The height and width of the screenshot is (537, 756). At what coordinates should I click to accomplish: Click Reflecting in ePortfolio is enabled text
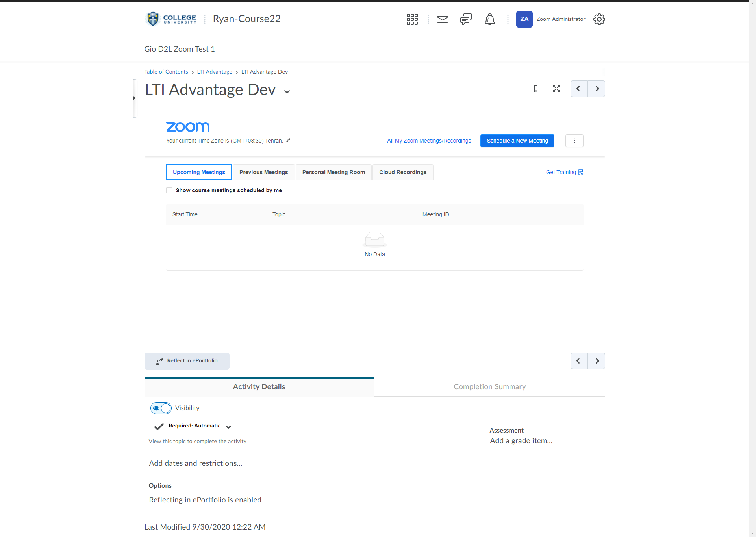[205, 500]
